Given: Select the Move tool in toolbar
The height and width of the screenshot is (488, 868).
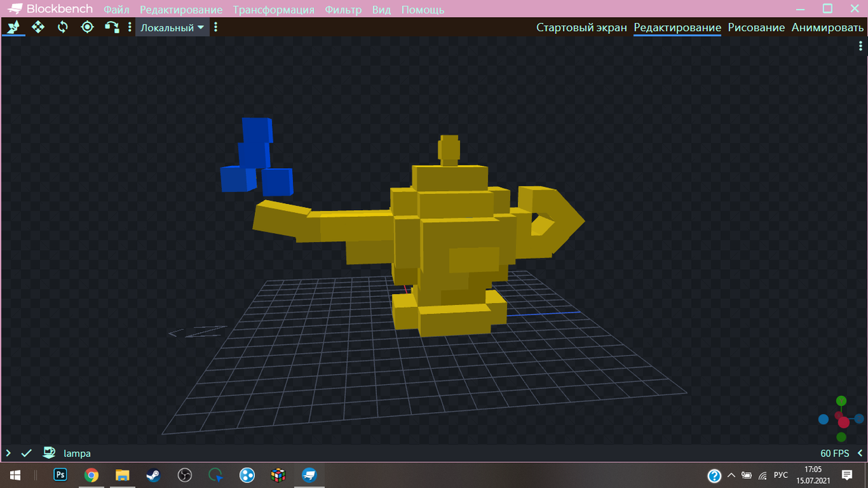Looking at the screenshot, I should coord(14,27).
